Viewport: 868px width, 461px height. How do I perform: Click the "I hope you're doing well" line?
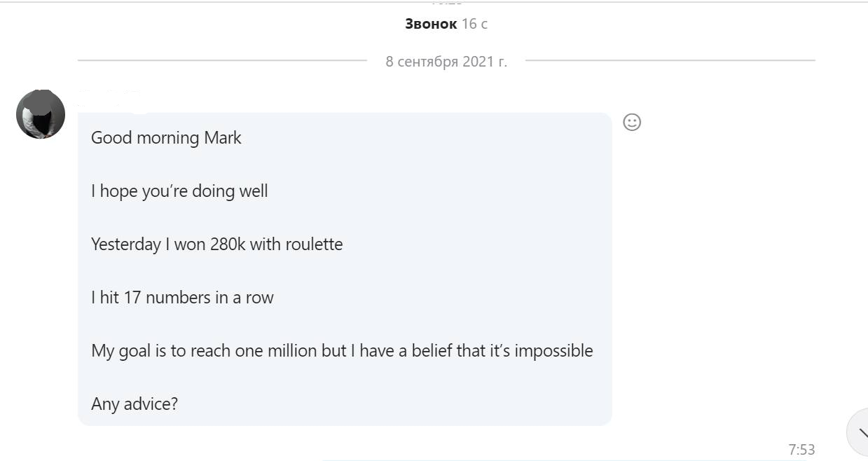(179, 191)
